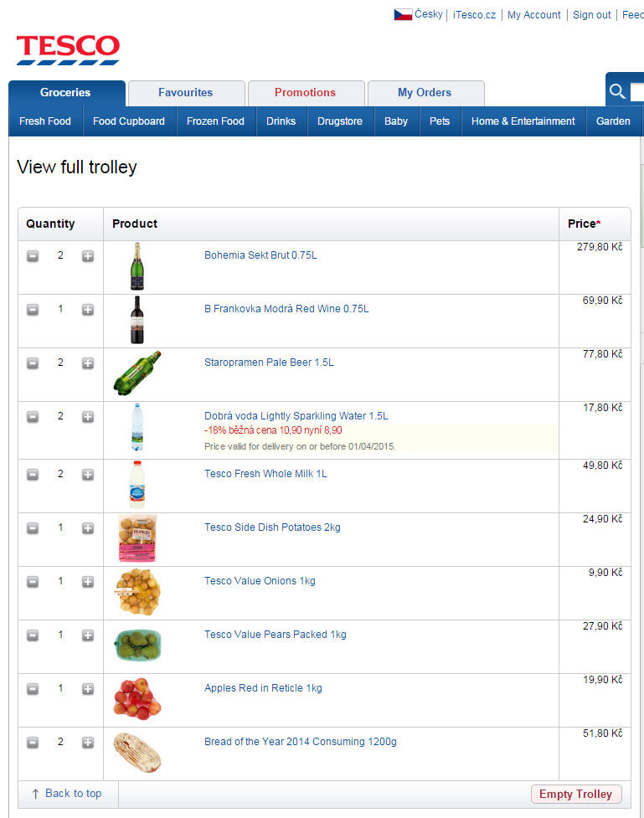Increase quantity of Apples Red in Reticle
This screenshot has height=818, width=644.
(88, 689)
